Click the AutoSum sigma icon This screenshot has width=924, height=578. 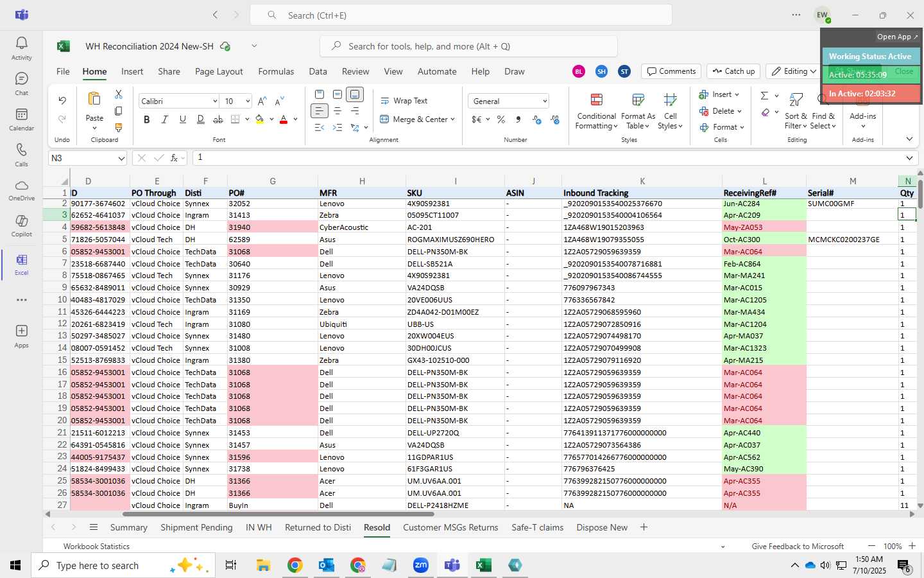tap(764, 95)
